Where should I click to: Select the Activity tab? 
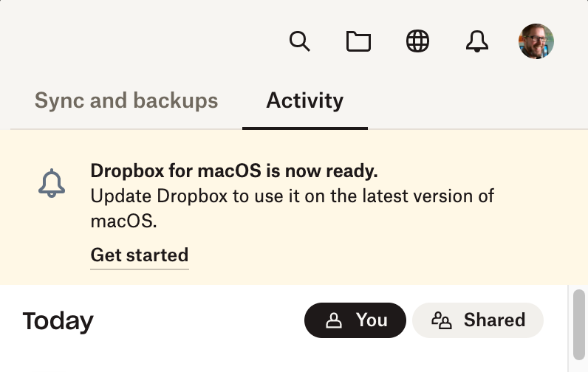(304, 100)
